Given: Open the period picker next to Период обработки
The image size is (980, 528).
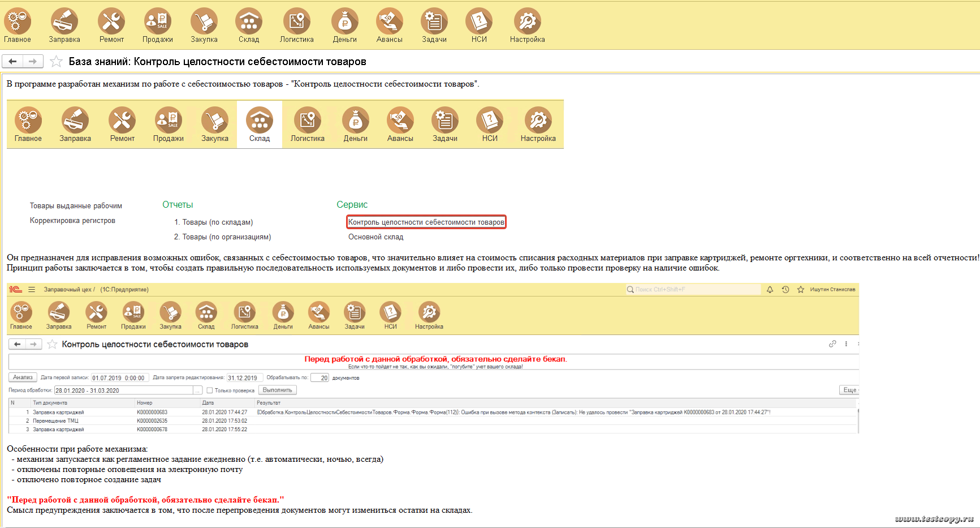Looking at the screenshot, I should [x=197, y=390].
